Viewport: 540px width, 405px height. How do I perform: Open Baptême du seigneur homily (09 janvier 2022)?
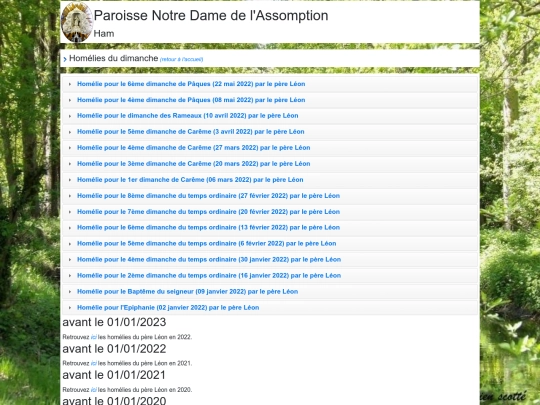point(187,291)
